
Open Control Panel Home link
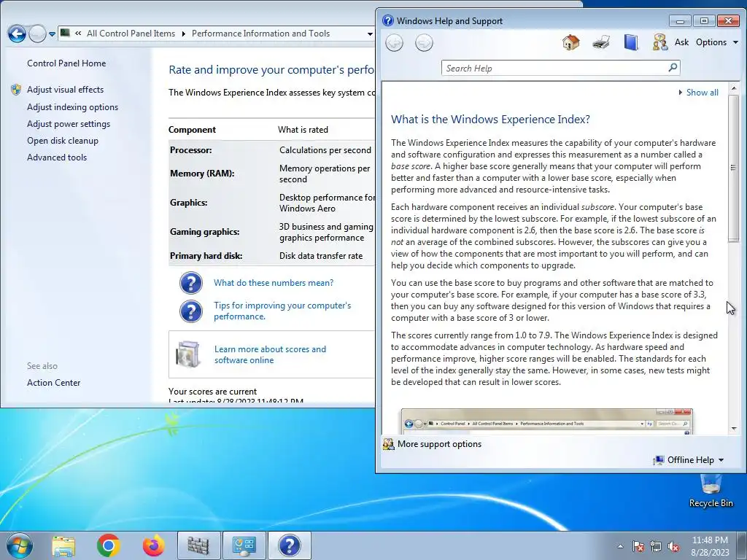(x=66, y=63)
